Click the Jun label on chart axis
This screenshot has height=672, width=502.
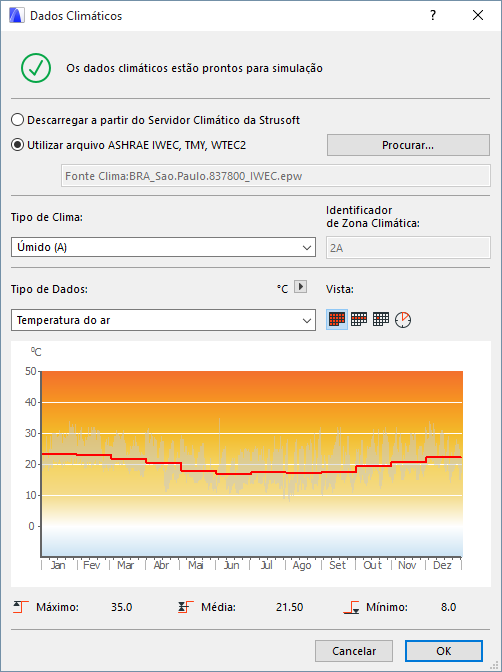click(x=231, y=565)
